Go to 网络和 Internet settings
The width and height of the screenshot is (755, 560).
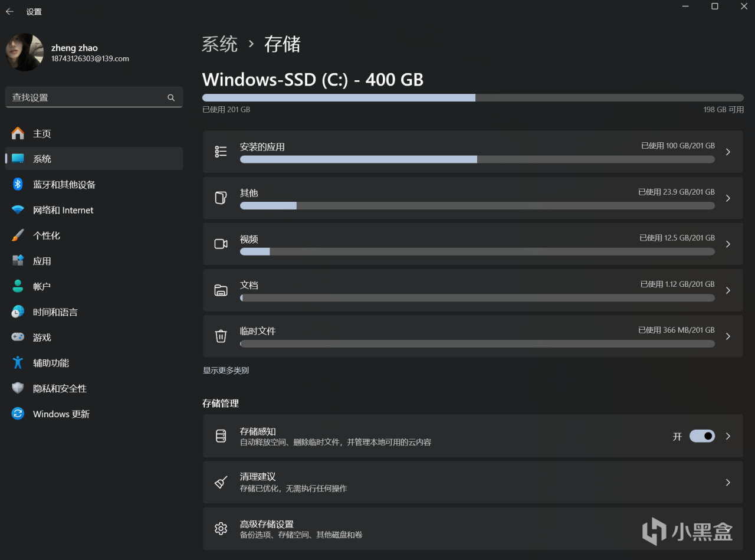[94, 210]
